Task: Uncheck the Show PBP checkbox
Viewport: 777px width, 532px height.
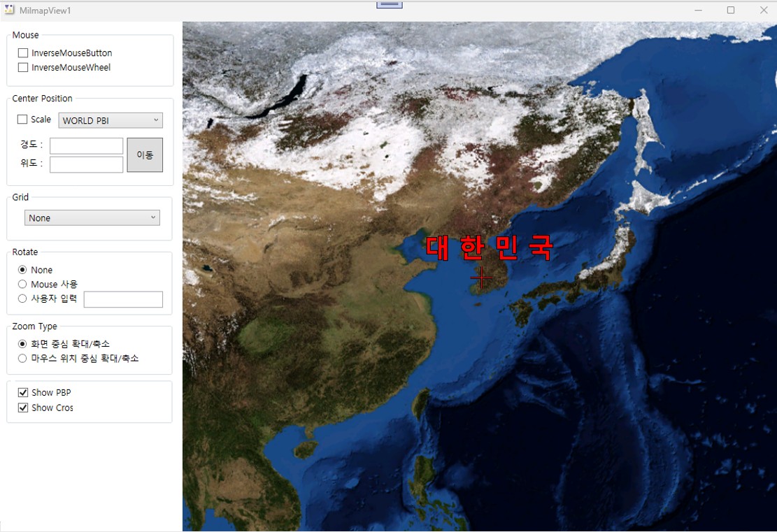Action: [23, 393]
